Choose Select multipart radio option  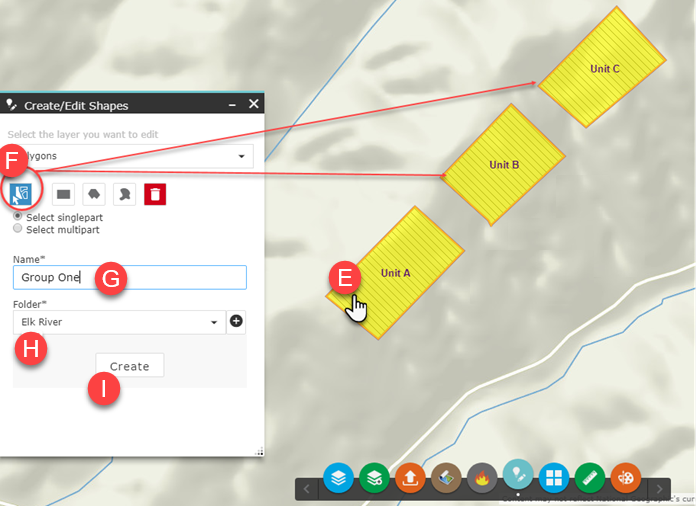click(18, 229)
